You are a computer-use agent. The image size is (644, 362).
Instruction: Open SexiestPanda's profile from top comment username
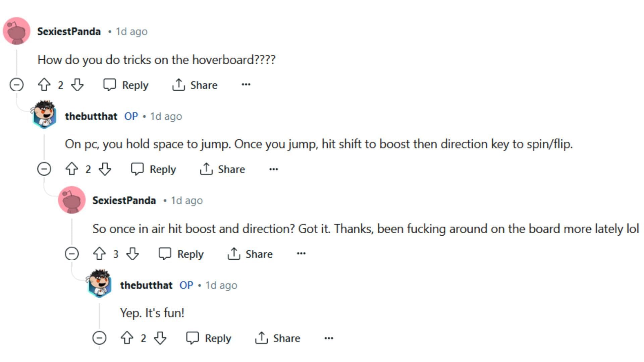pyautogui.click(x=69, y=32)
